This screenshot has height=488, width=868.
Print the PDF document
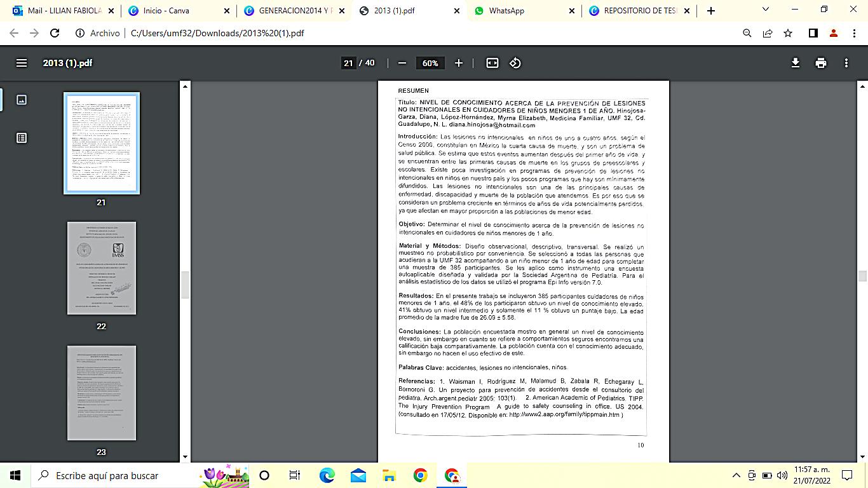tap(821, 63)
